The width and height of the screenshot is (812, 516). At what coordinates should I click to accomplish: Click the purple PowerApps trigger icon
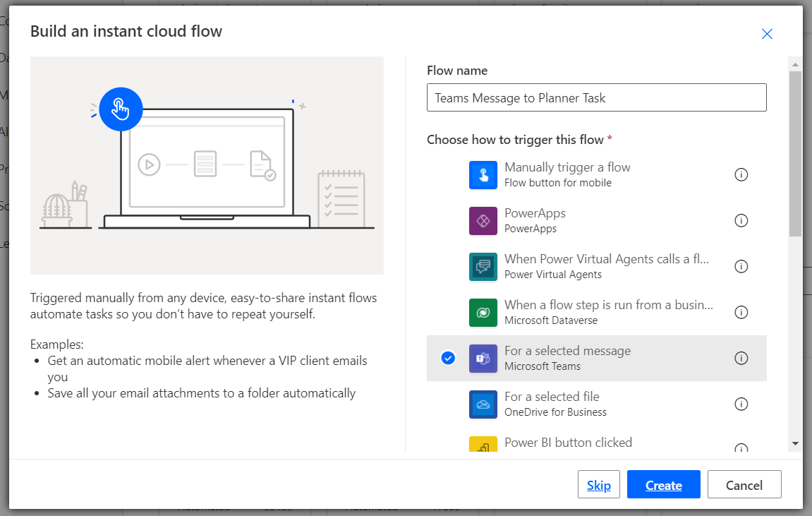(484, 220)
